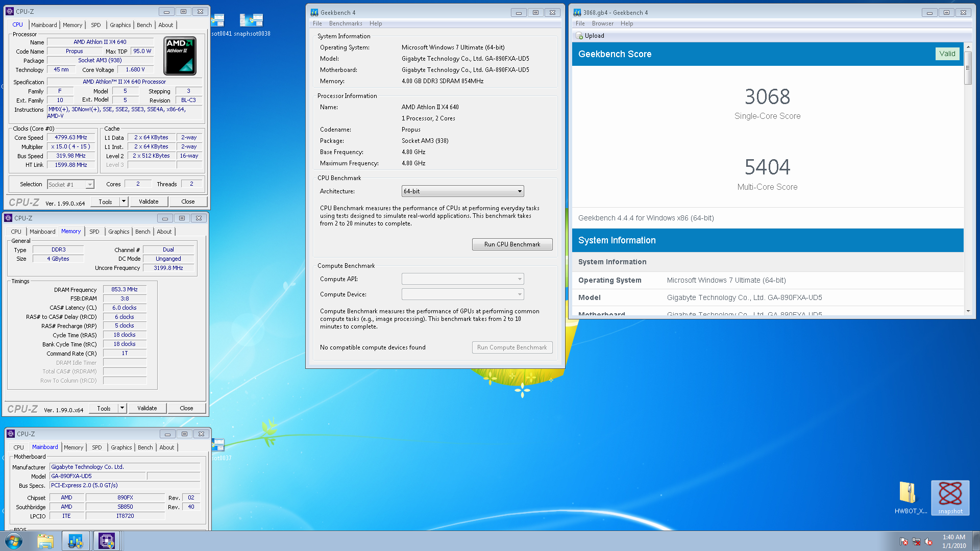
Task: Open Help menu in 3068.gb4 window
Action: (x=626, y=23)
